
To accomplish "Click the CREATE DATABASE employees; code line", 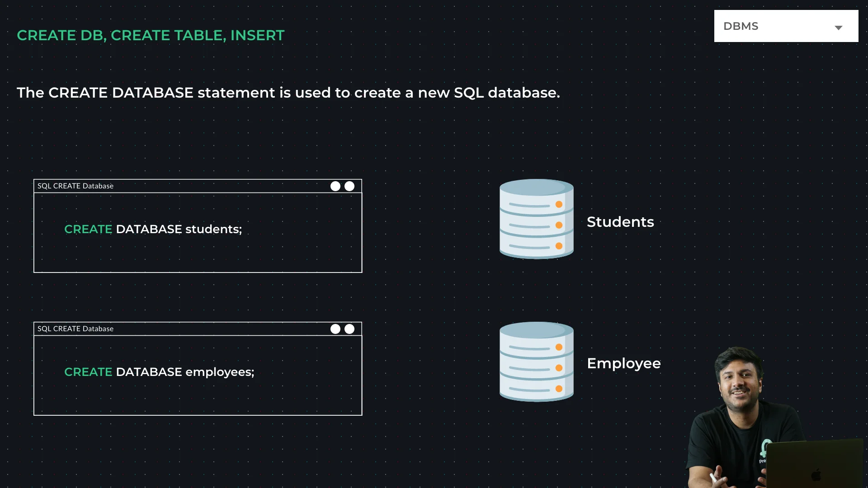I will pos(159,372).
